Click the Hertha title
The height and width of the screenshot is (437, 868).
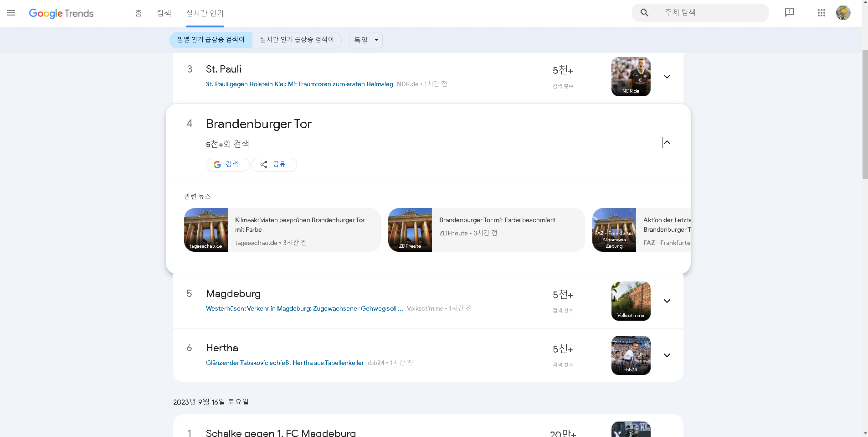[x=222, y=348]
